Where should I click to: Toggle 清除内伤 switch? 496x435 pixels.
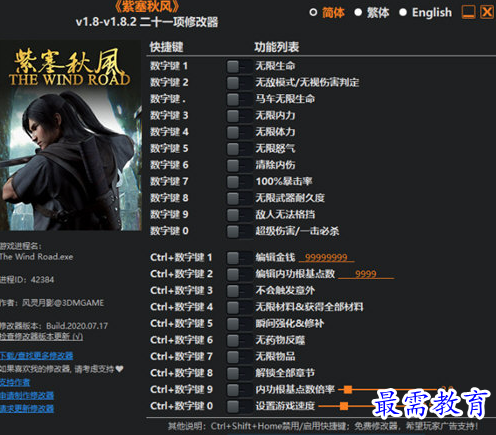click(x=239, y=165)
